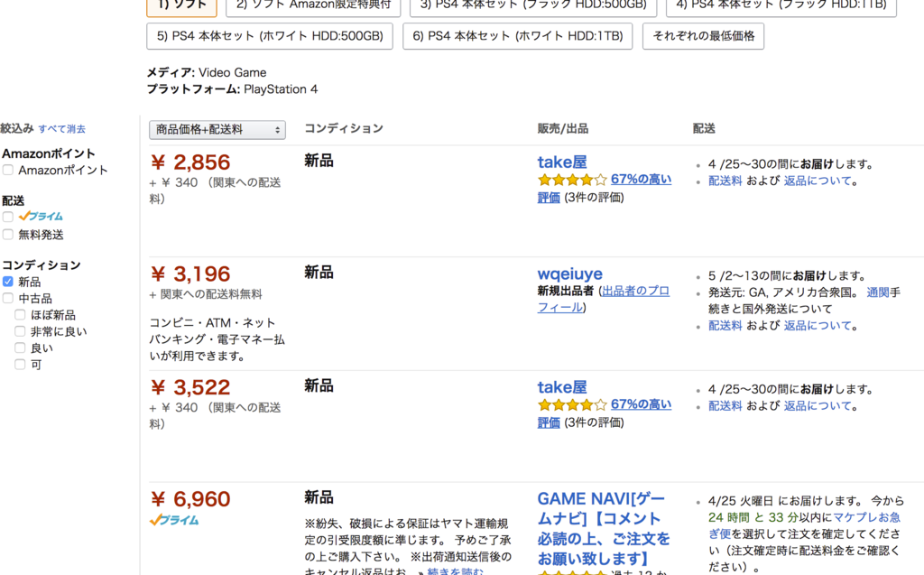Enable the Amazonポイント filter checkbox
This screenshot has width=924, height=575.
[7, 171]
